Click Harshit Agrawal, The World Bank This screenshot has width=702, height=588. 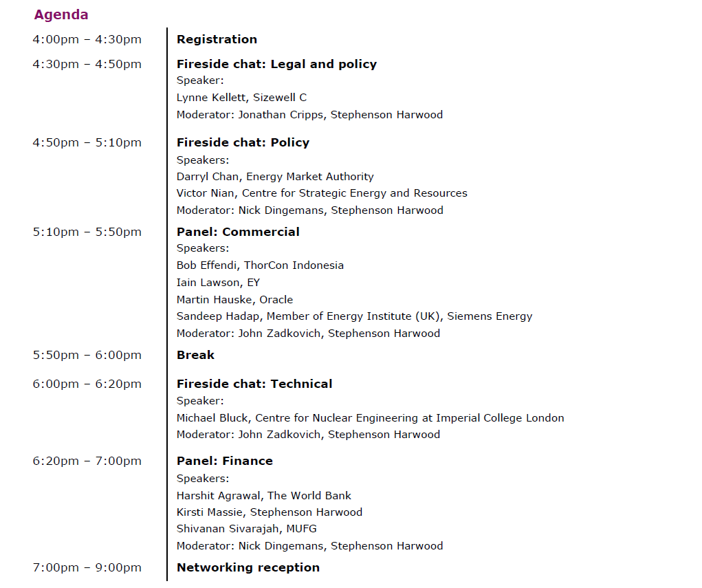(264, 495)
